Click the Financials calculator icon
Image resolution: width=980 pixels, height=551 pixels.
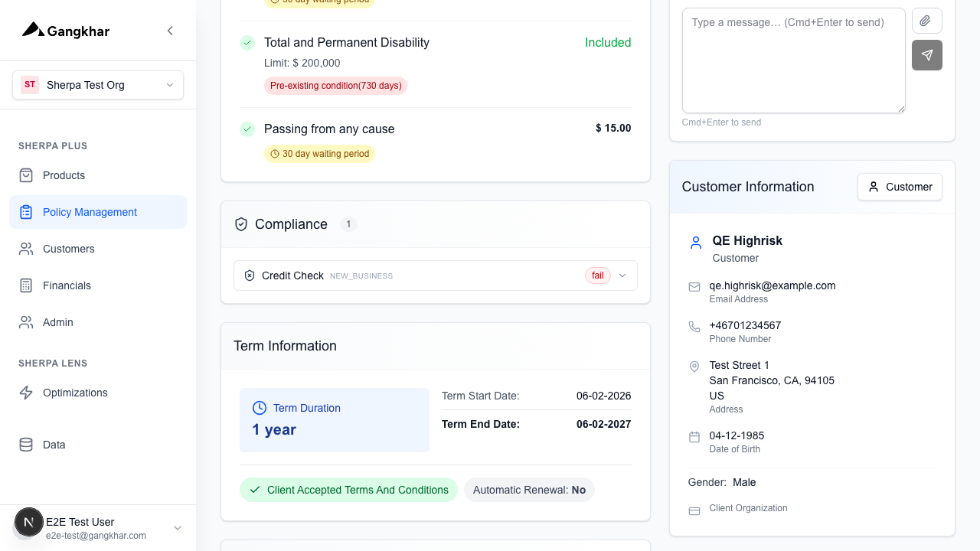tap(26, 285)
